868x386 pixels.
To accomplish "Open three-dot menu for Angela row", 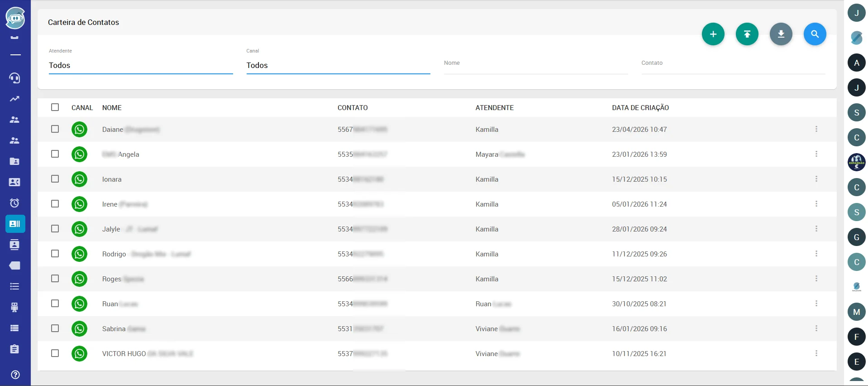I will (x=816, y=154).
